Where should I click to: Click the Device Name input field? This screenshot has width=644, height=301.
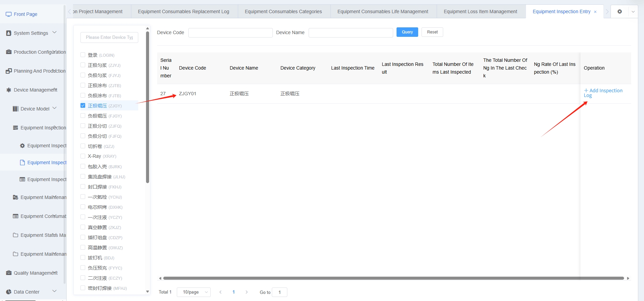pyautogui.click(x=351, y=32)
